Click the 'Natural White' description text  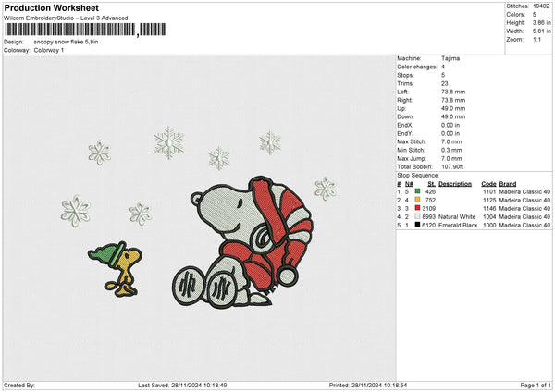click(x=457, y=216)
